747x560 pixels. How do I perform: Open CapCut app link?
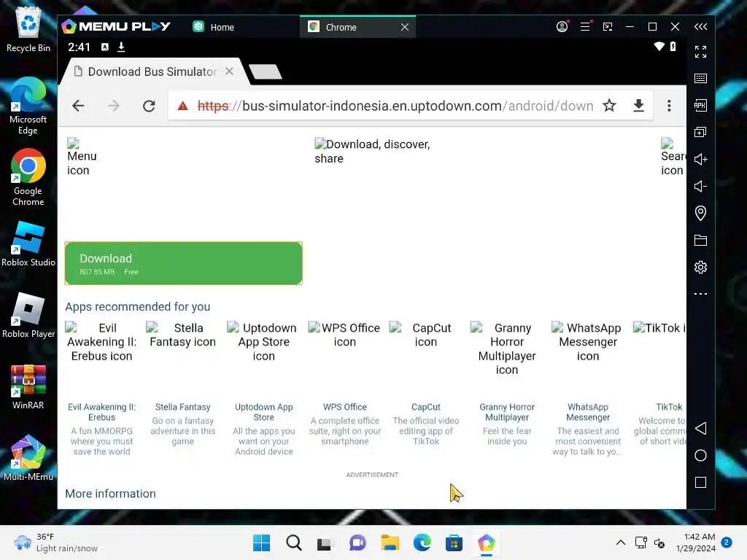[426, 407]
